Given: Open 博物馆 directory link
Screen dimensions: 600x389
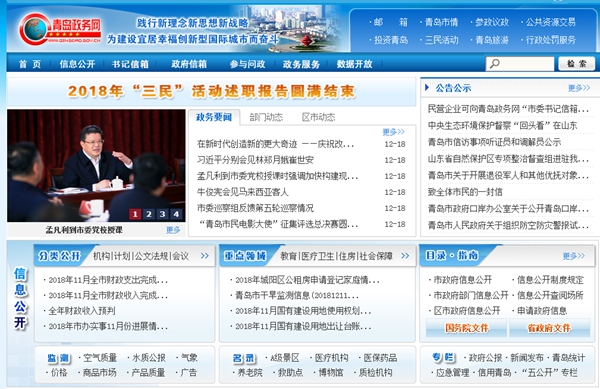Looking at the screenshot, I should click(x=331, y=373).
